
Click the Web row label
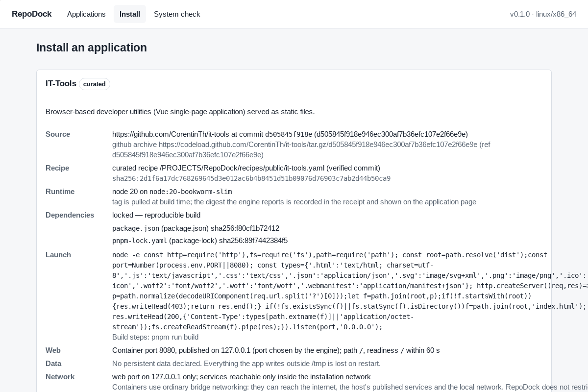[53, 350]
